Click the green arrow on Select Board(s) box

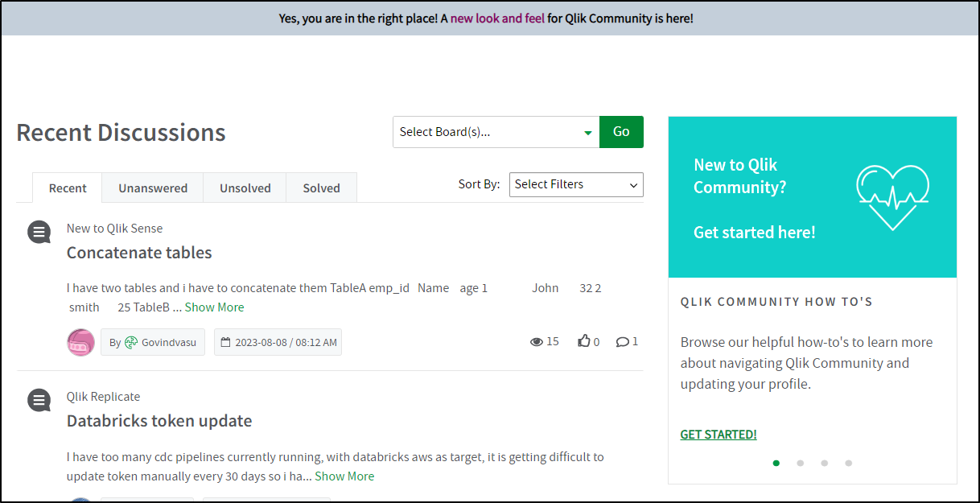588,133
